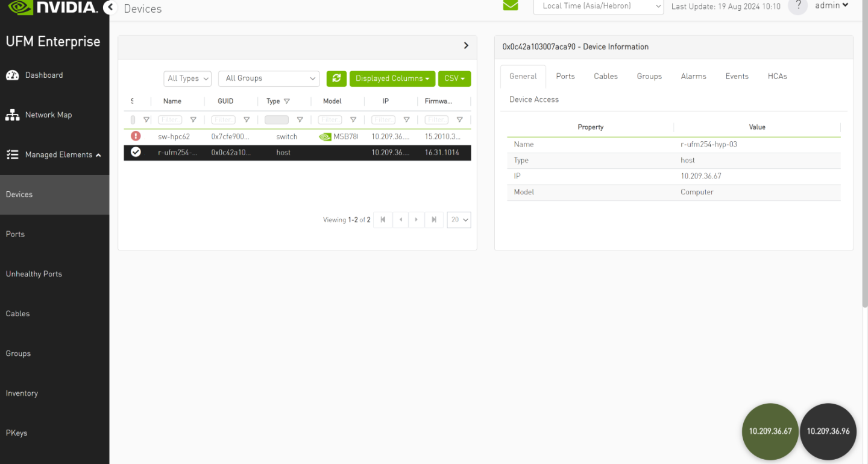
Task: Click the red alert icon for sw-hpc62
Action: [x=136, y=136]
